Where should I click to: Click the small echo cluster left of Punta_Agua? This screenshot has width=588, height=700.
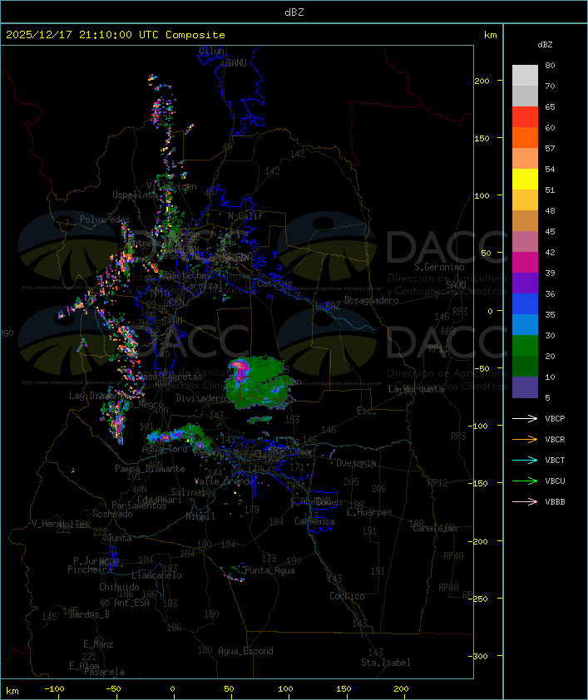234,573
